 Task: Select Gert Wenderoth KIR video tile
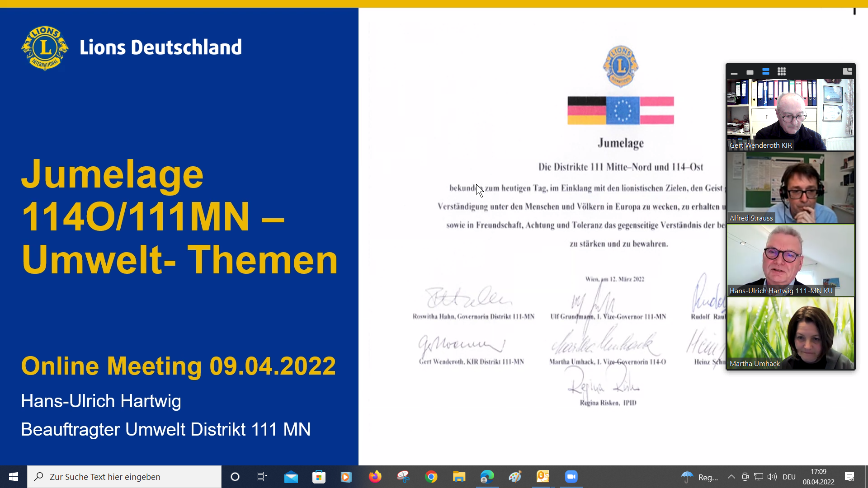[x=790, y=115]
